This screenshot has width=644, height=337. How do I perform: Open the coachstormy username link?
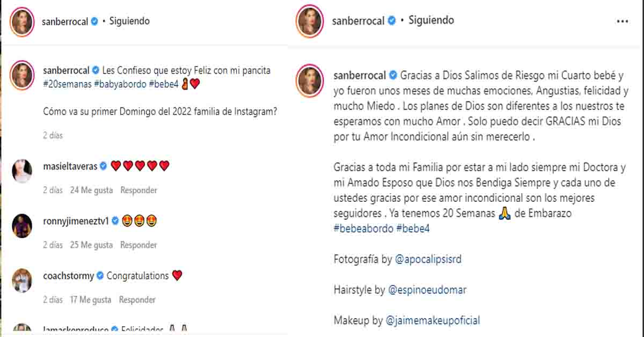68,276
